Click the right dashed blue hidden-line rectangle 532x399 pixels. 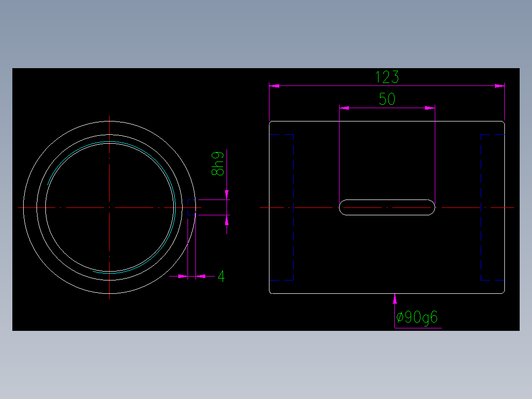point(493,207)
